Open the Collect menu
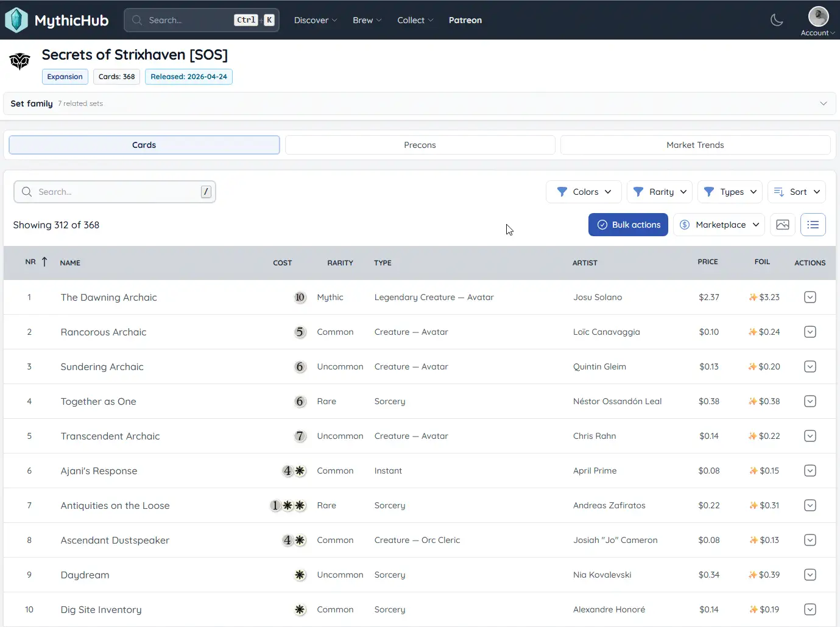Screen dimensions: 840x627 coord(415,20)
